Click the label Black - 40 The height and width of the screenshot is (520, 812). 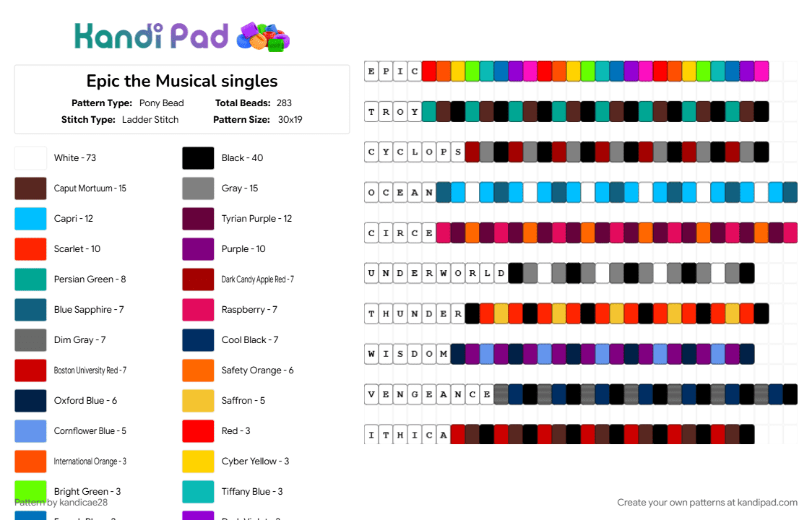coord(242,158)
